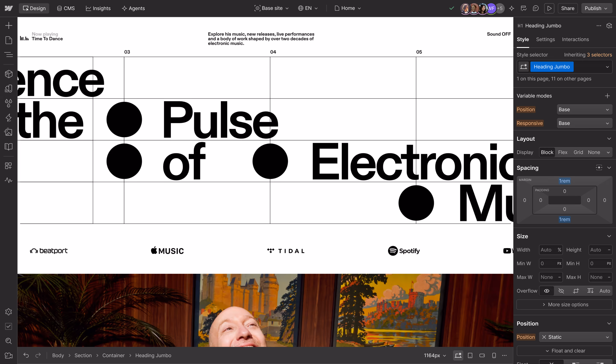The image size is (616, 364).
Task: Open the Assets image panel
Action: tap(9, 132)
